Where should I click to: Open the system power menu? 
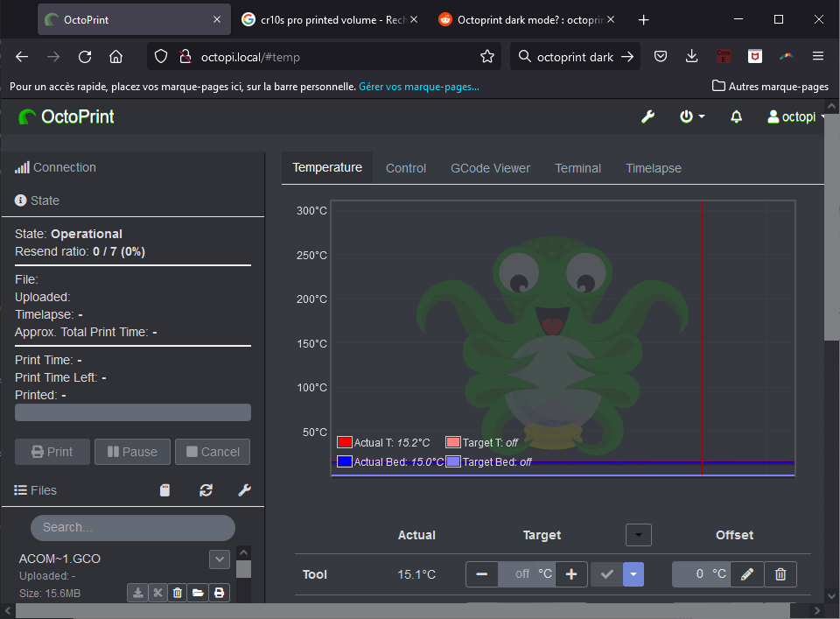pyautogui.click(x=691, y=116)
